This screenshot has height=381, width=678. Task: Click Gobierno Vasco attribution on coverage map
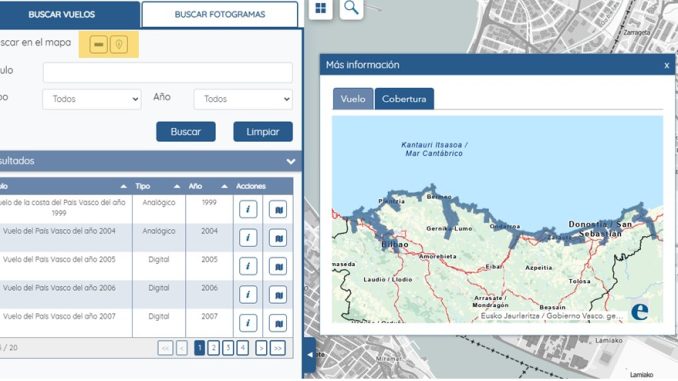click(x=551, y=316)
